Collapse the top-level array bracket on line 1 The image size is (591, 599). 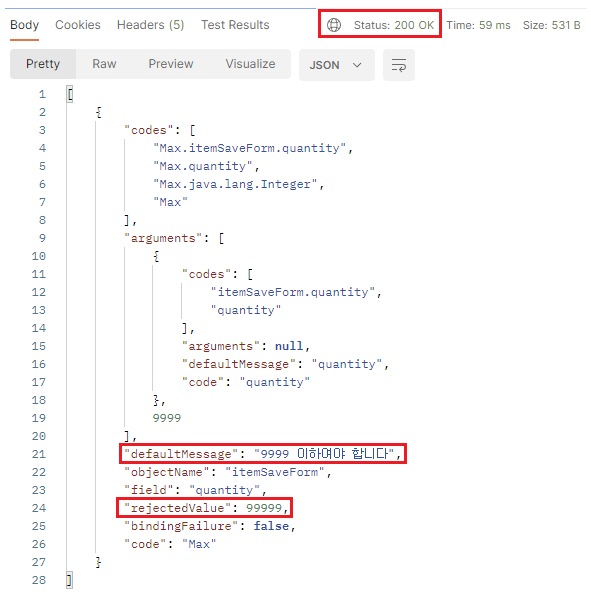[x=70, y=94]
